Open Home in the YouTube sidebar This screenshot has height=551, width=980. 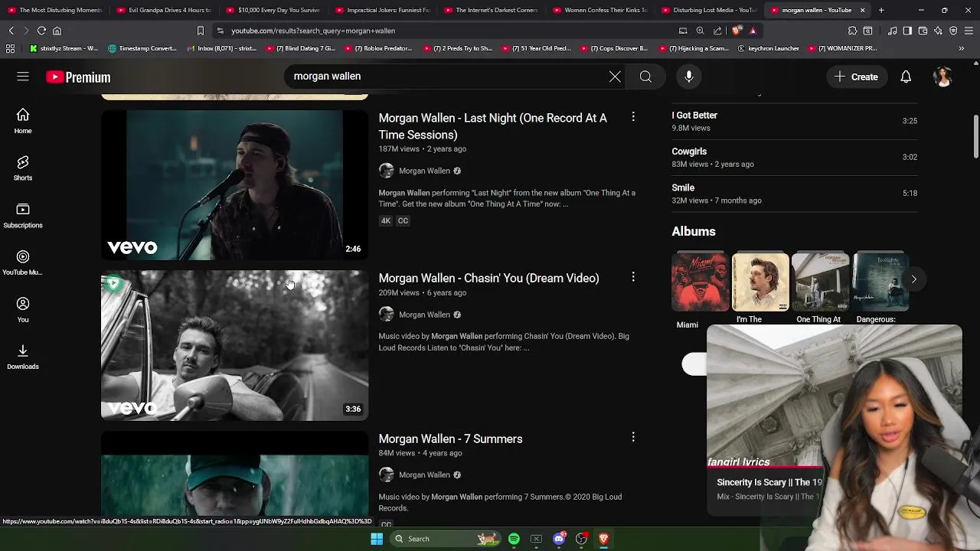(23, 121)
